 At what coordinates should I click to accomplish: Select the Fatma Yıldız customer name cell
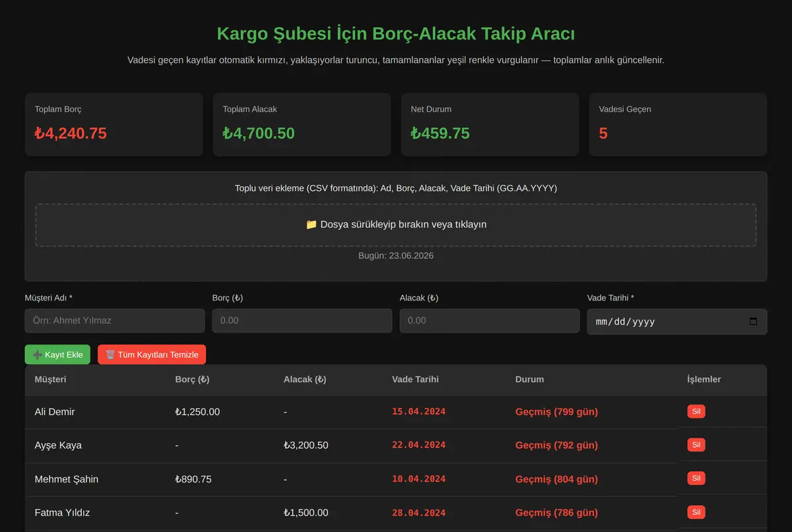tap(62, 513)
